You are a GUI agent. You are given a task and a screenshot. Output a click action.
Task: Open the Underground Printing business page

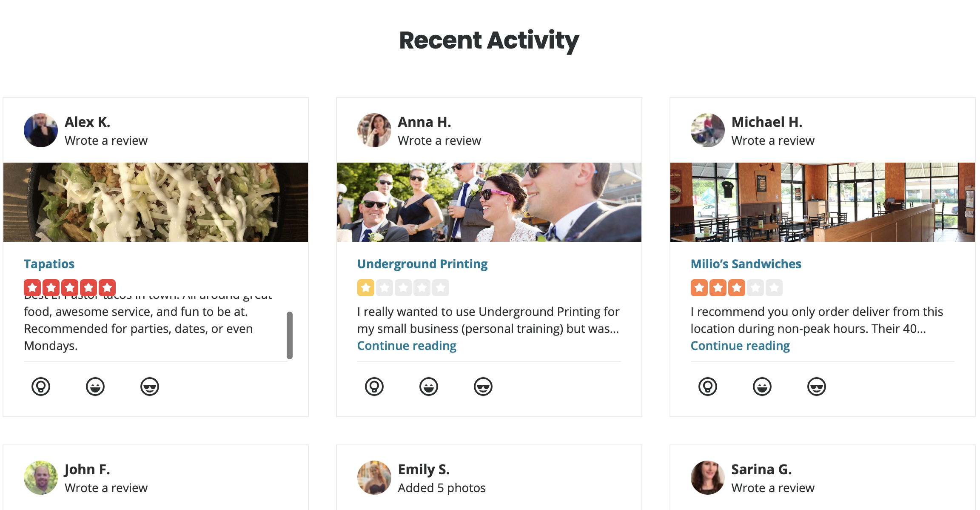(x=422, y=264)
